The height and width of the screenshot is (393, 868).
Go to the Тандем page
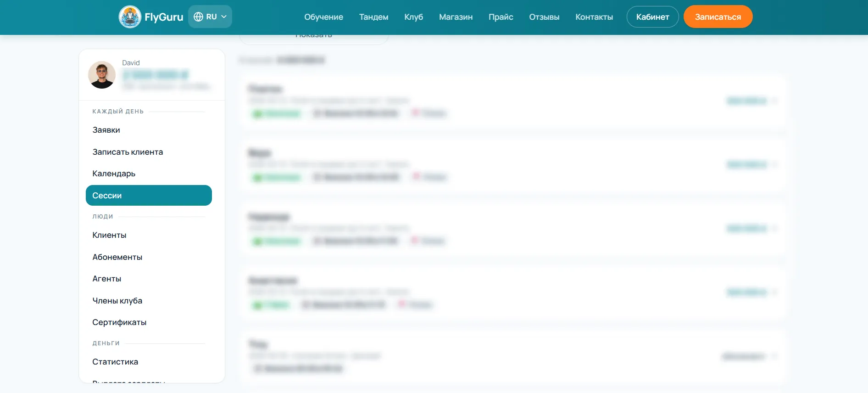(373, 17)
